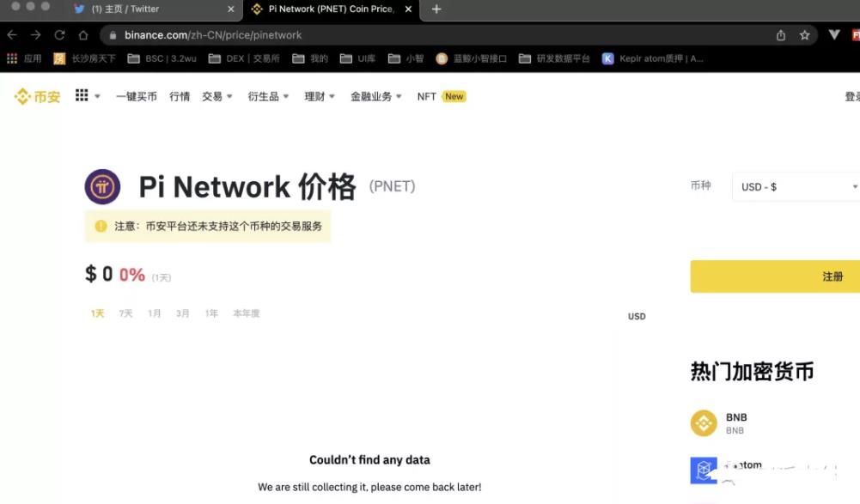Click the browser forward arrow
Viewport: 860px width, 504px height.
(x=35, y=35)
